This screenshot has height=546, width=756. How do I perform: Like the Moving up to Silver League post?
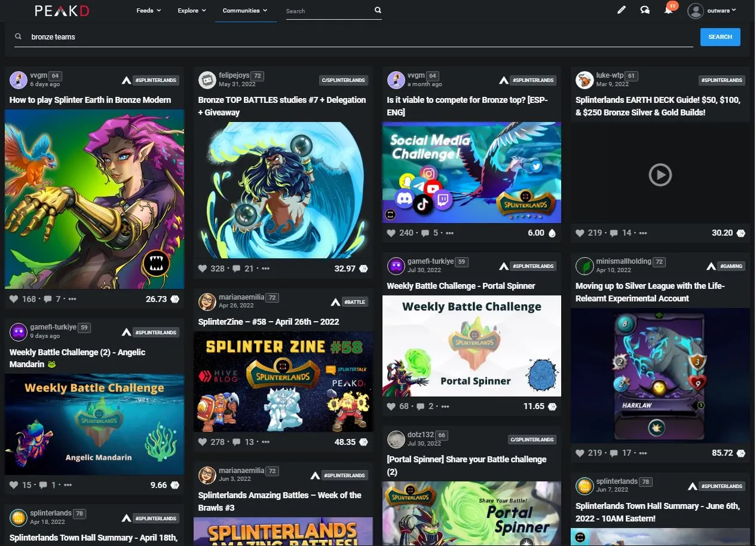[580, 453]
